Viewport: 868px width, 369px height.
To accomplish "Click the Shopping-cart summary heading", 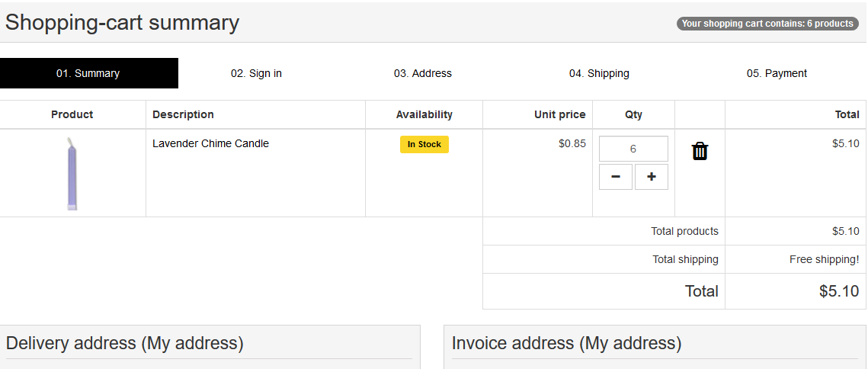I will [x=122, y=23].
